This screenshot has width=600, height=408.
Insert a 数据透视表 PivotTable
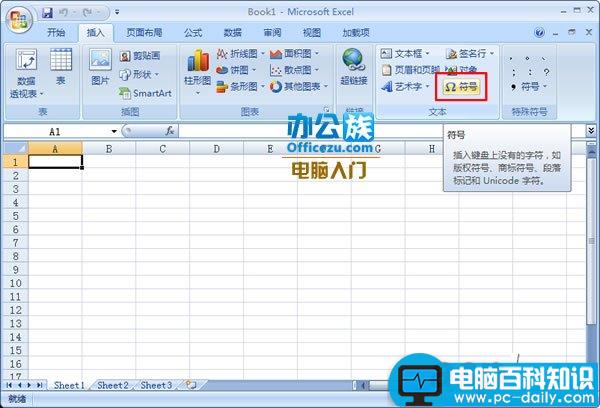(26, 73)
